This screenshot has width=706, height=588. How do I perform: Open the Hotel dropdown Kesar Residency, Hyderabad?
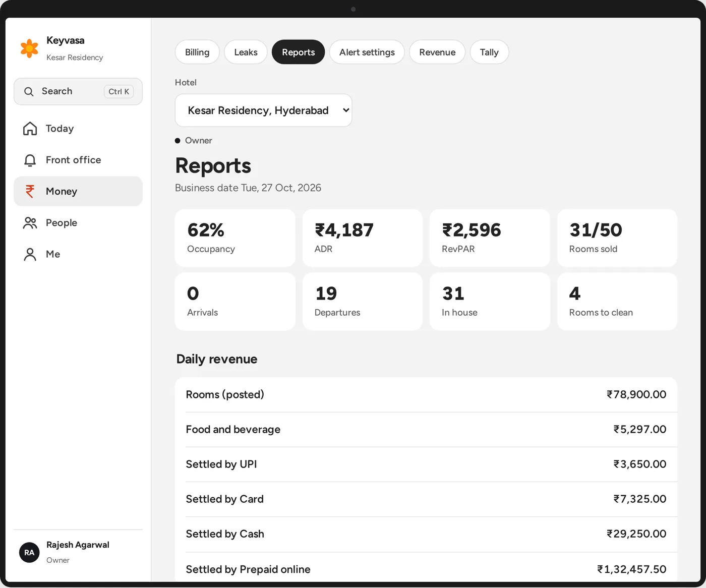tap(263, 110)
